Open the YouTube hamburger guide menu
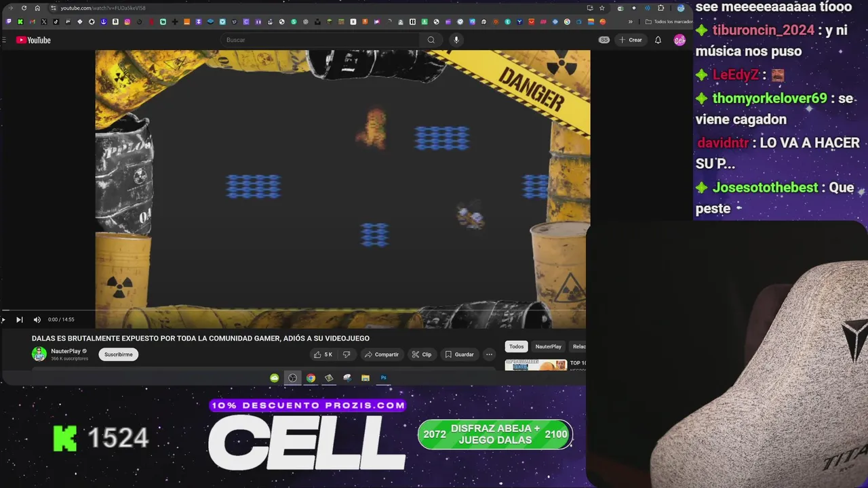This screenshot has height=488, width=868. (4, 40)
